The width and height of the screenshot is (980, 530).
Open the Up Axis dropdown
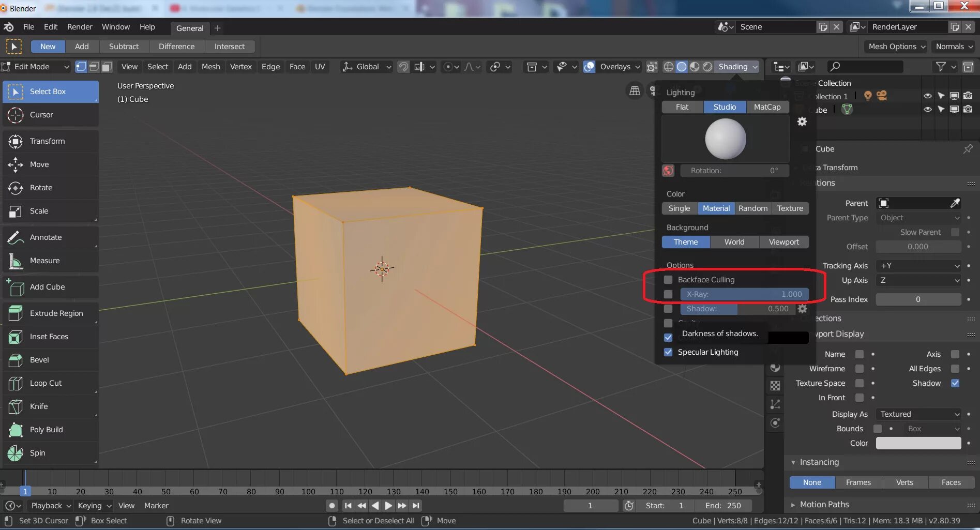click(x=918, y=280)
